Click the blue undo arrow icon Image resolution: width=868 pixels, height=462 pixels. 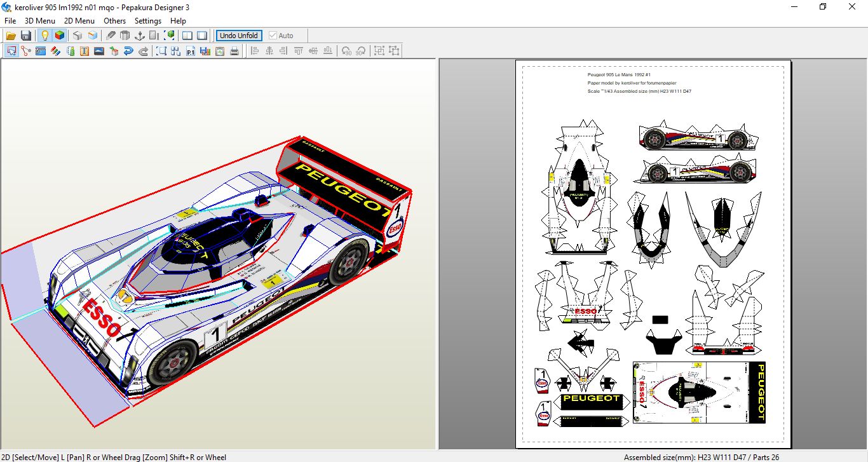click(x=128, y=51)
